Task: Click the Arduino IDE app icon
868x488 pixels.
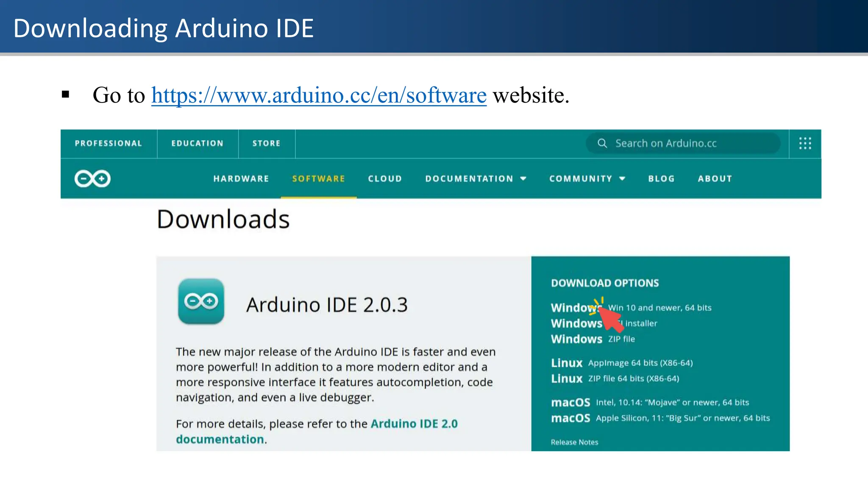Action: point(201,301)
